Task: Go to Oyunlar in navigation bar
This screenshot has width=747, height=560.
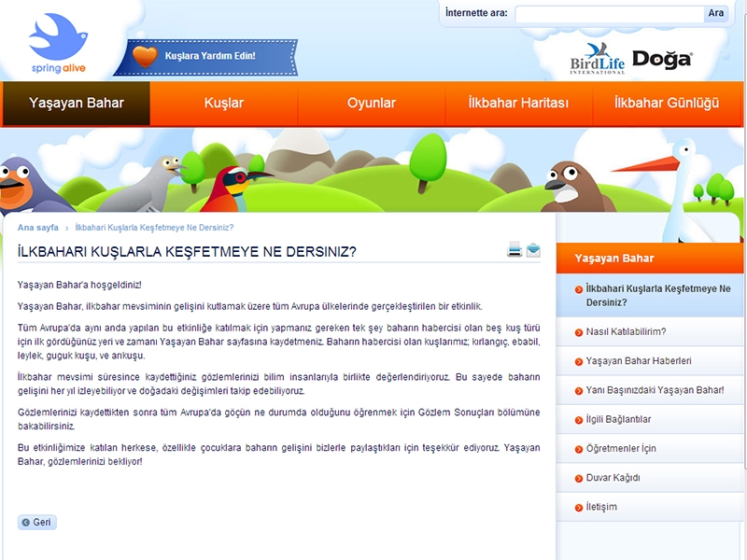Action: point(371,104)
